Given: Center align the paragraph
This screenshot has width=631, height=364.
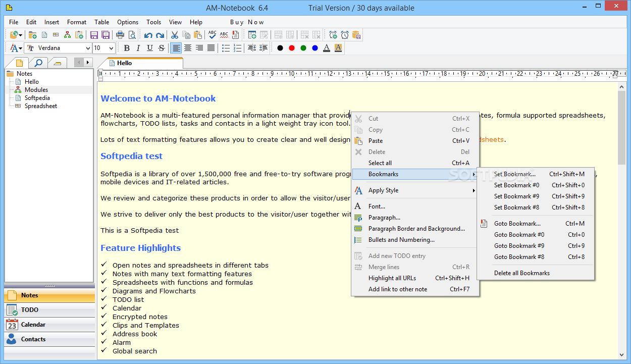Looking at the screenshot, I should (188, 48).
